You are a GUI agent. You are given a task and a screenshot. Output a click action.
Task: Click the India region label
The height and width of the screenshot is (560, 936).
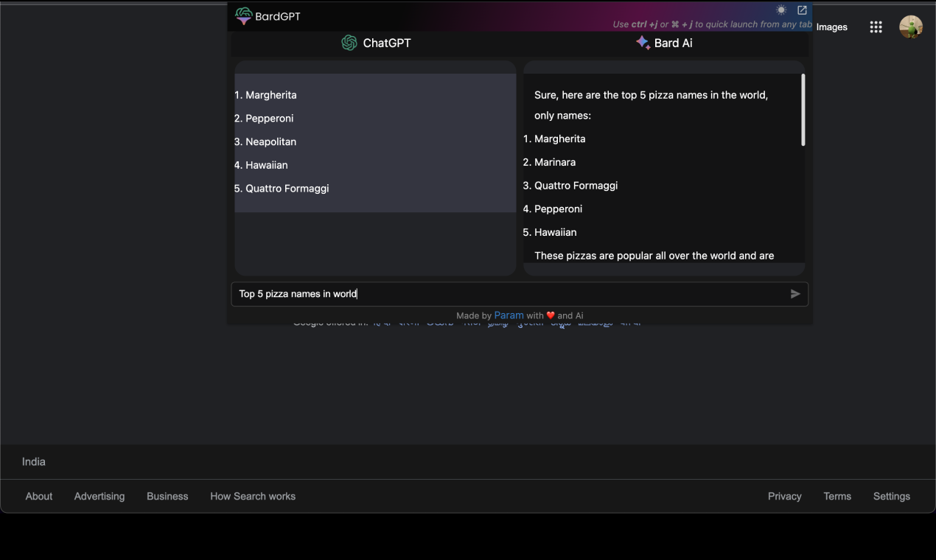coord(34,462)
